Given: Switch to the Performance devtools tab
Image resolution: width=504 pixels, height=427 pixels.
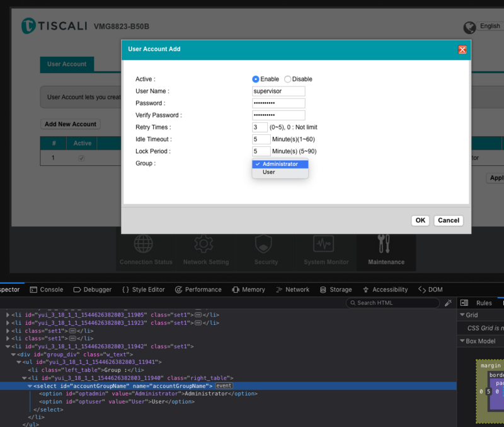Looking at the screenshot, I should tap(198, 290).
